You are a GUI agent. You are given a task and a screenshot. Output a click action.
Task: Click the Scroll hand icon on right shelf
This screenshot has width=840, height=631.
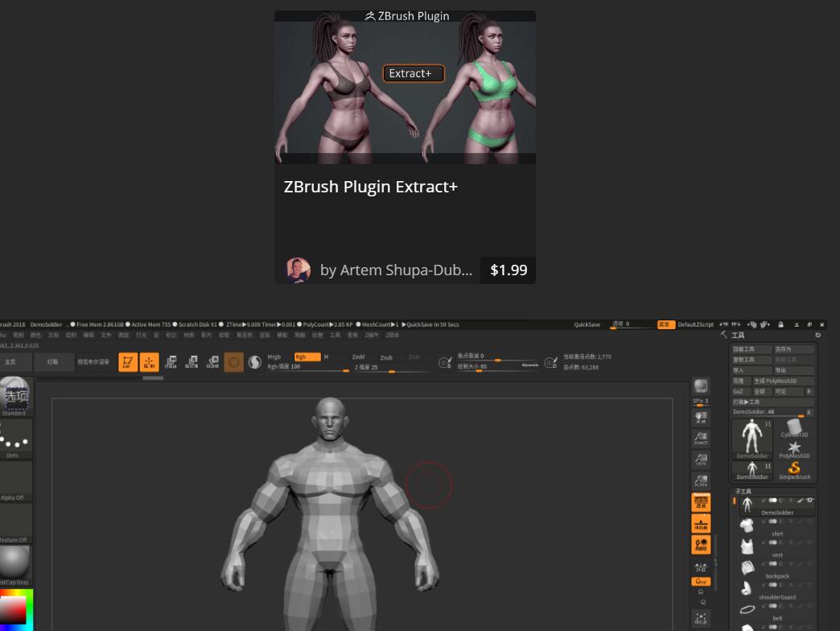point(701,417)
